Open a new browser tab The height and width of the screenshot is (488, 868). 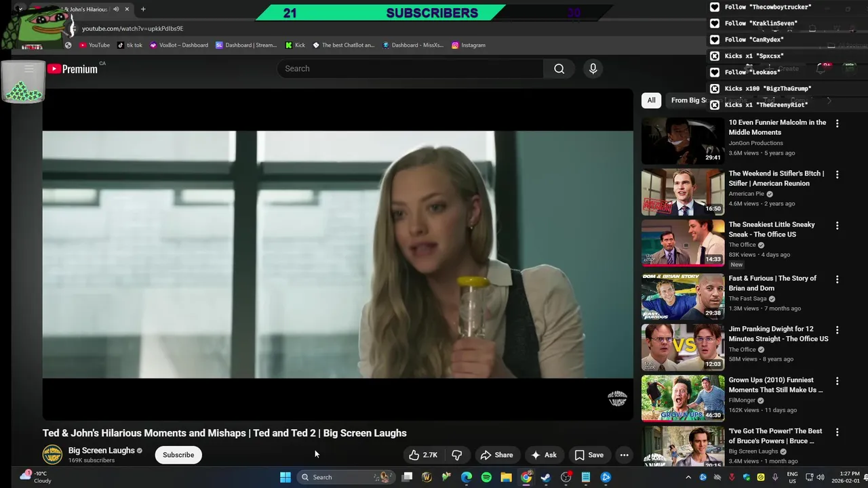point(143,9)
